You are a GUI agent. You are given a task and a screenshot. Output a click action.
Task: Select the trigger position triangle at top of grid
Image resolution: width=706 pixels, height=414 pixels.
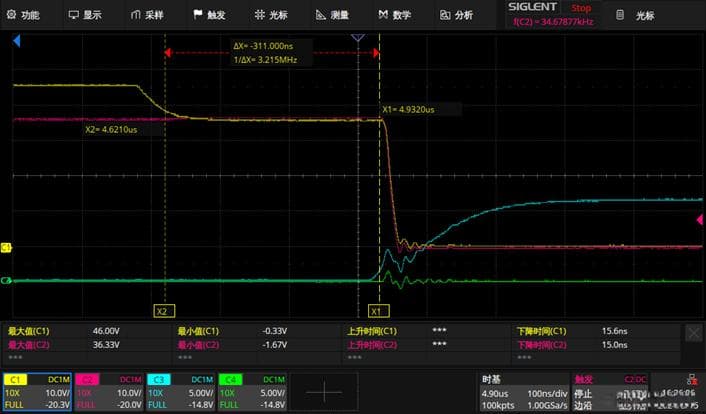coord(358,37)
